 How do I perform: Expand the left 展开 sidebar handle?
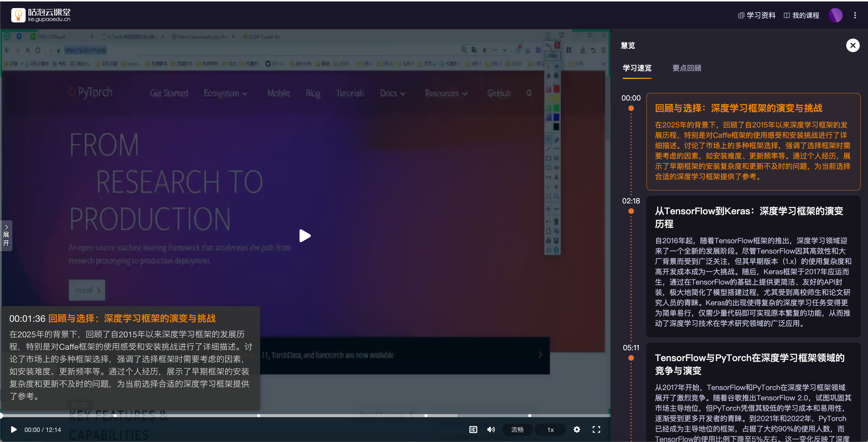coord(6,235)
